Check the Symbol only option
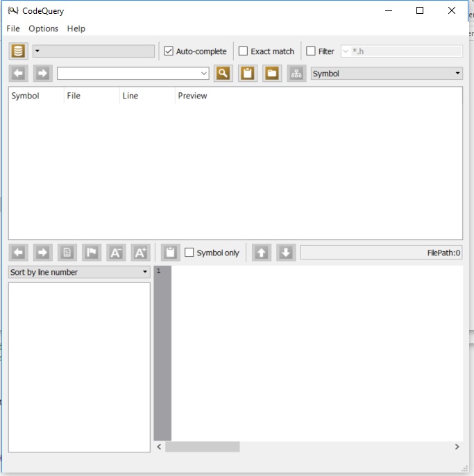Viewport: 474px width, 476px height. [189, 253]
